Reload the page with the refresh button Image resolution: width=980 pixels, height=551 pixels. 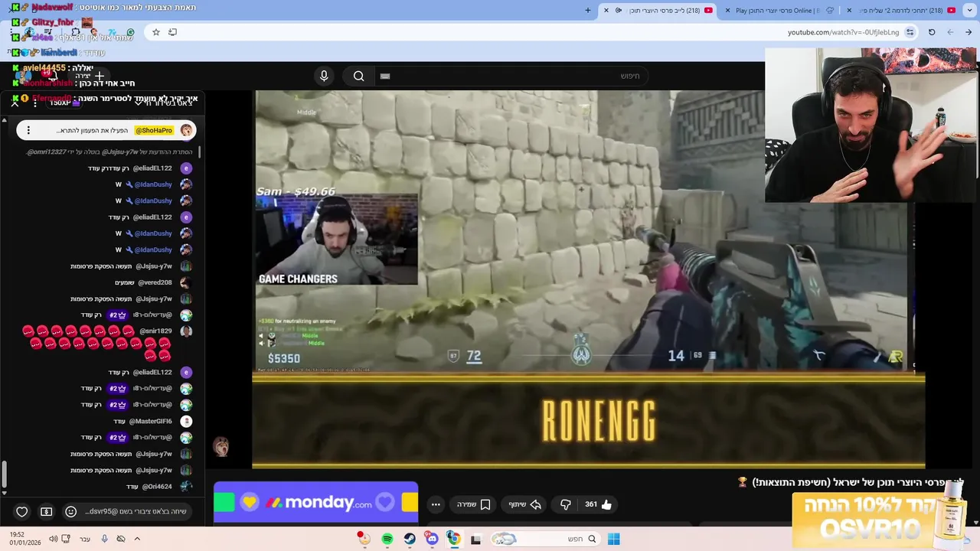click(932, 32)
